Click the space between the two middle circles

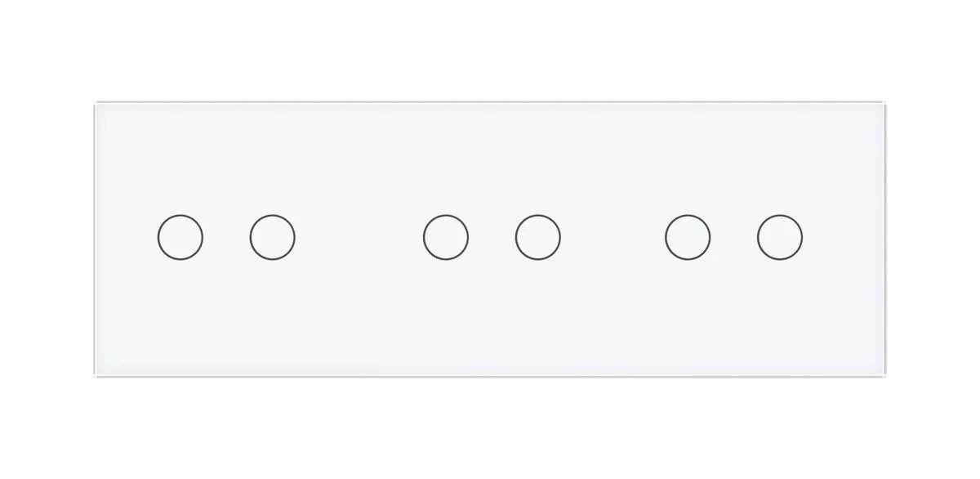[492, 238]
